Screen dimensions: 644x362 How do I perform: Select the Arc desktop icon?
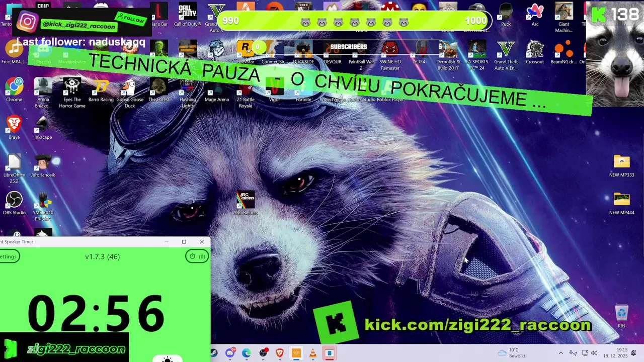[x=535, y=15]
